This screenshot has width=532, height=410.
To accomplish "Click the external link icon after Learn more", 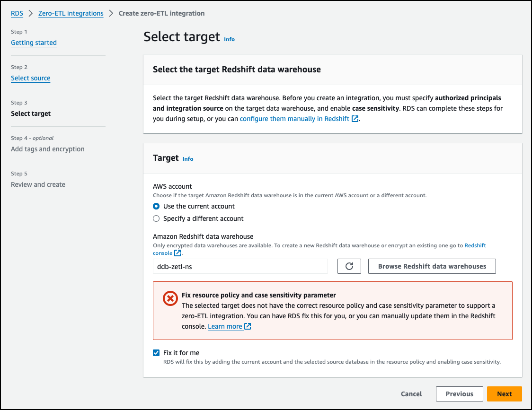I will [248, 326].
